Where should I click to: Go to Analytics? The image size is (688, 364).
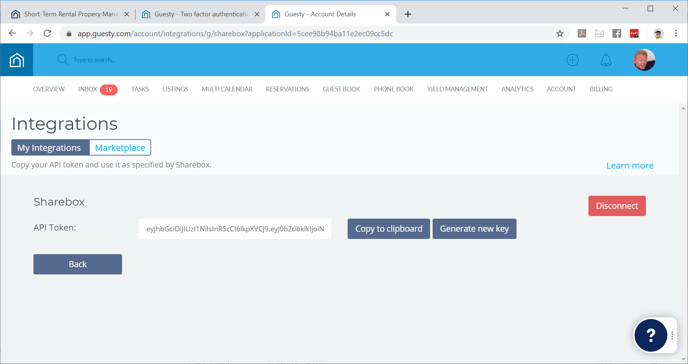click(x=517, y=89)
